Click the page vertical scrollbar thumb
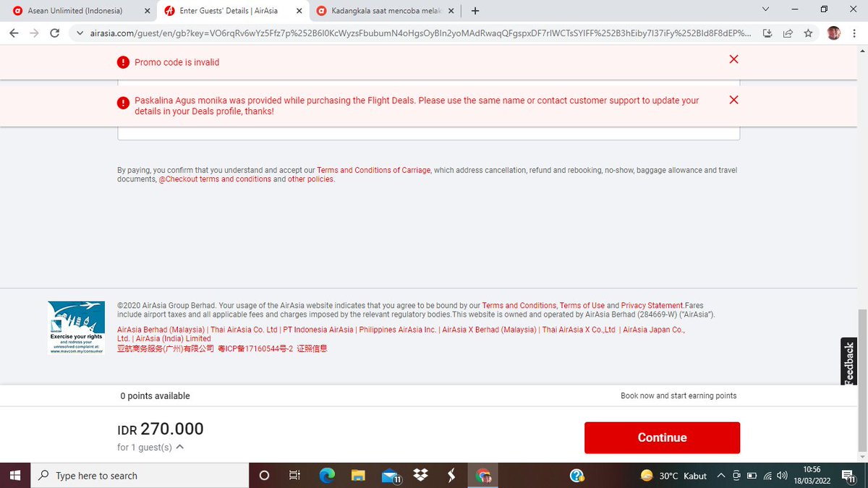Viewport: 868px width, 488px height. tap(861, 380)
